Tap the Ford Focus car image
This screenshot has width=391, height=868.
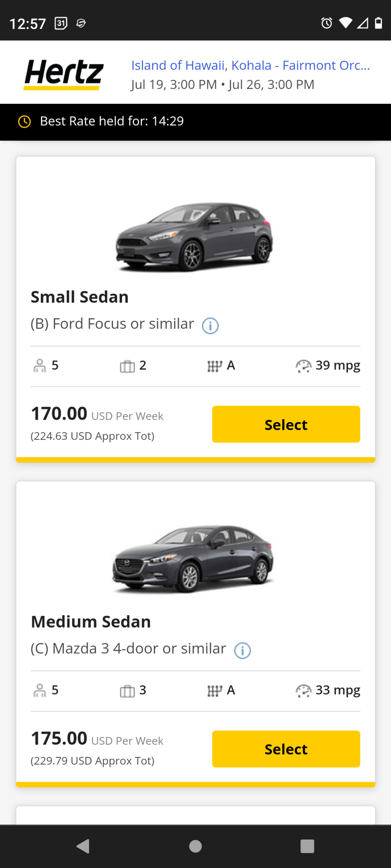tap(194, 237)
